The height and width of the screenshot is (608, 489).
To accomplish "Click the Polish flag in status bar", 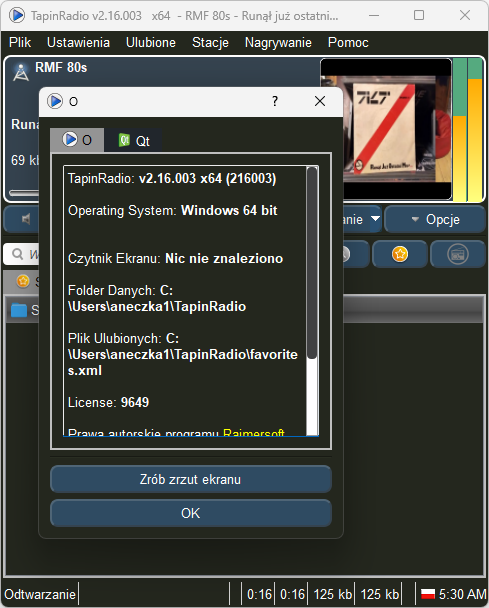I will pos(428,594).
